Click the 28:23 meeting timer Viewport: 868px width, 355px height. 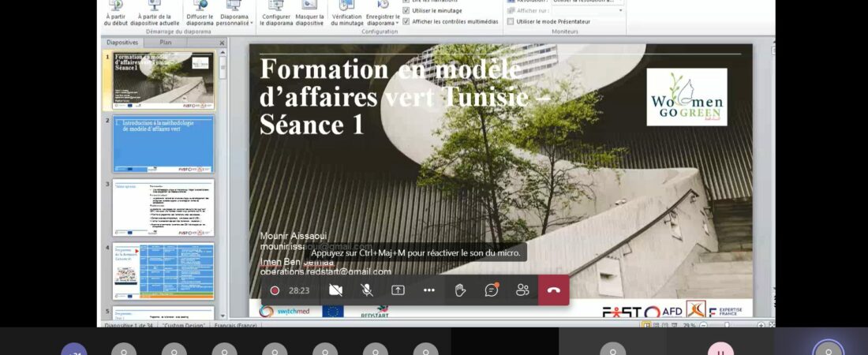click(x=299, y=290)
